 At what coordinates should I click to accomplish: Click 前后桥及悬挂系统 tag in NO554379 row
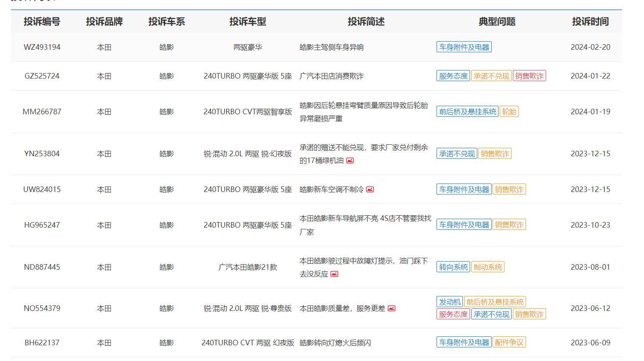495,302
